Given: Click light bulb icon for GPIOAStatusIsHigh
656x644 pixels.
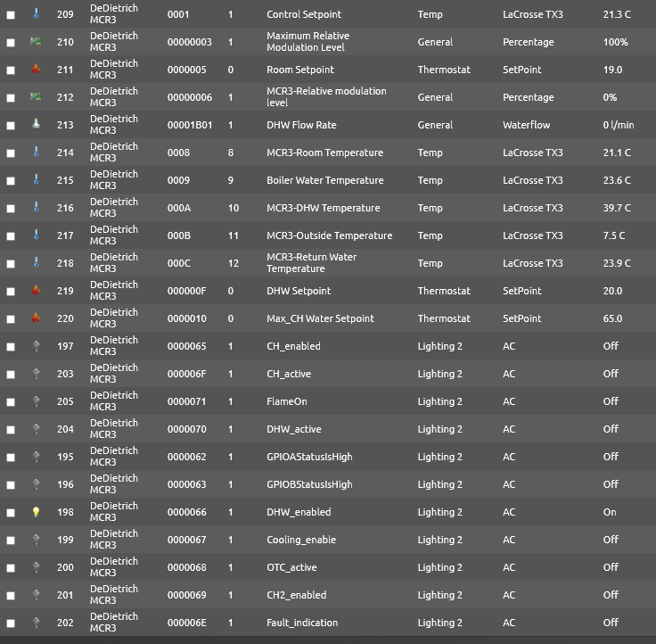Looking at the screenshot, I should (x=36, y=457).
